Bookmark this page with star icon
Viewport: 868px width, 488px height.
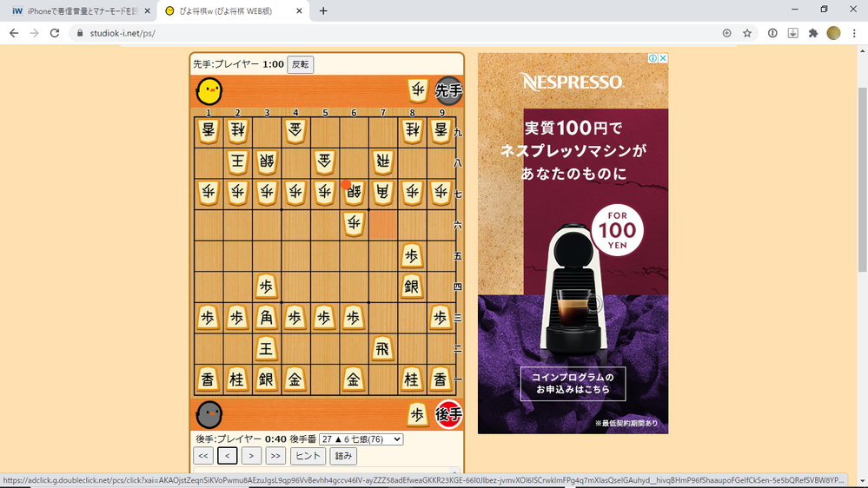pyautogui.click(x=747, y=33)
